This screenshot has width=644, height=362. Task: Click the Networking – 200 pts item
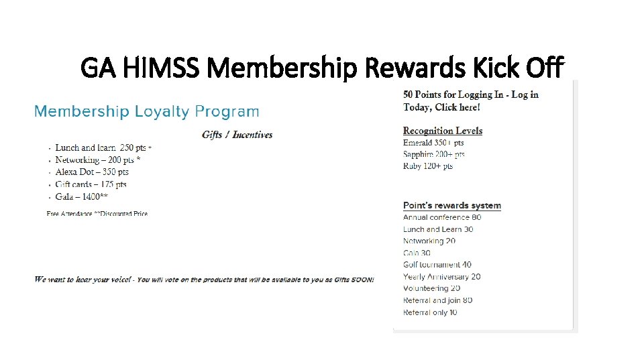(x=97, y=160)
